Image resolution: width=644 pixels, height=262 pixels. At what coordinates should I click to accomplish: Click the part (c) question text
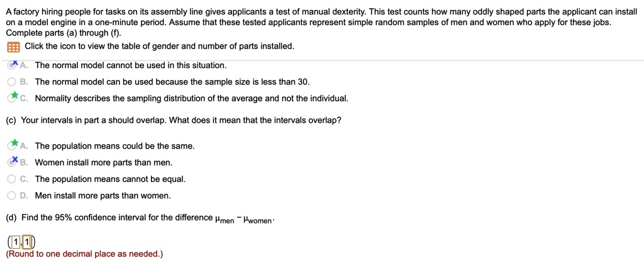[174, 120]
